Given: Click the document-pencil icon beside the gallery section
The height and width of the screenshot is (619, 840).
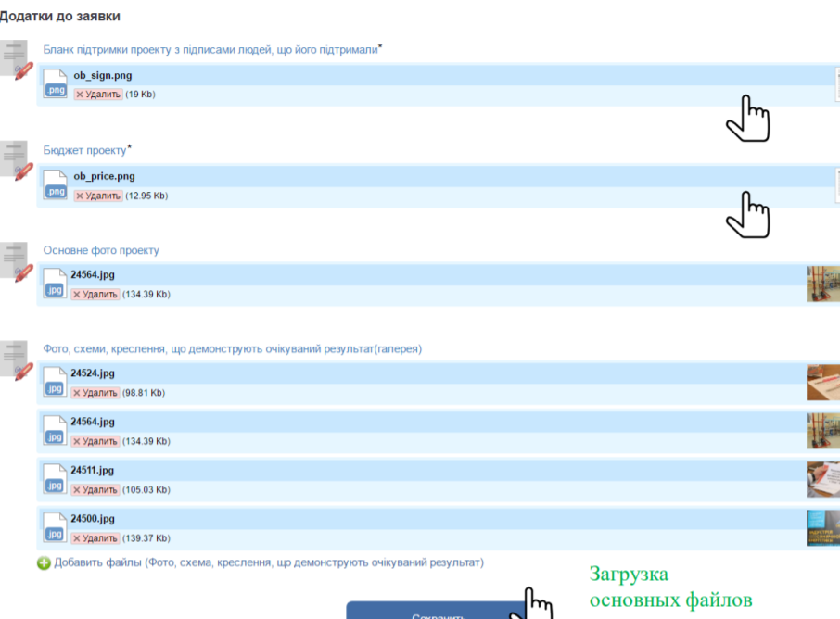Looking at the screenshot, I should click(18, 360).
